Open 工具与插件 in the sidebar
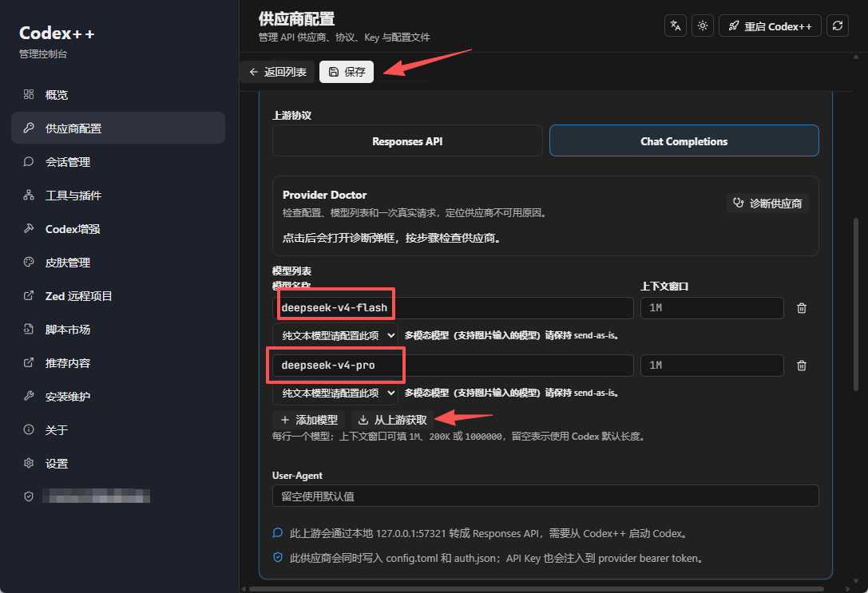The image size is (868, 593). pyautogui.click(x=118, y=196)
